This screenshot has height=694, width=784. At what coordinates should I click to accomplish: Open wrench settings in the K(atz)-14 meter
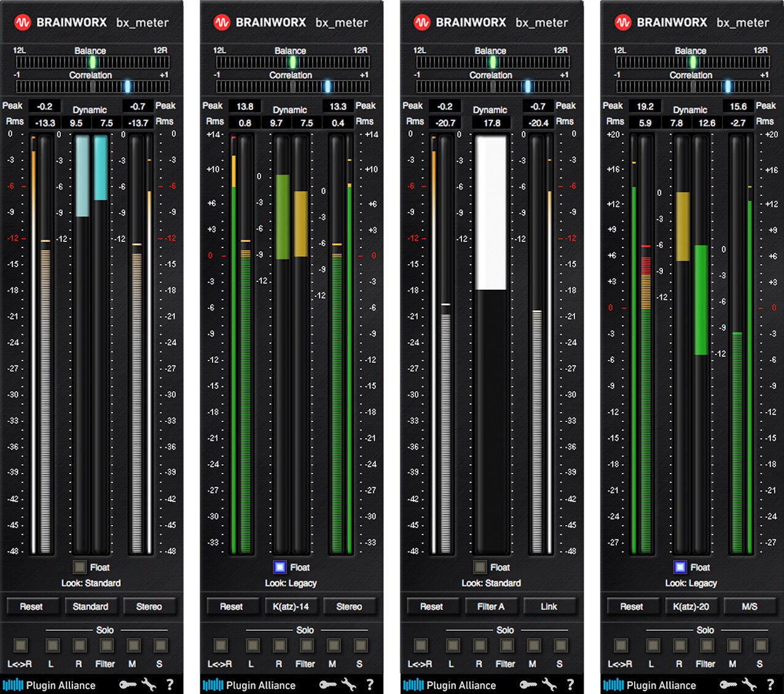coord(349,685)
